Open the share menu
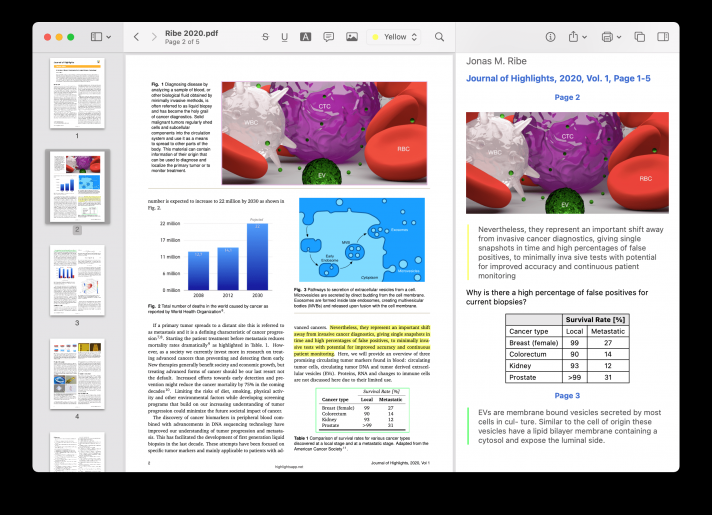 tap(574, 36)
